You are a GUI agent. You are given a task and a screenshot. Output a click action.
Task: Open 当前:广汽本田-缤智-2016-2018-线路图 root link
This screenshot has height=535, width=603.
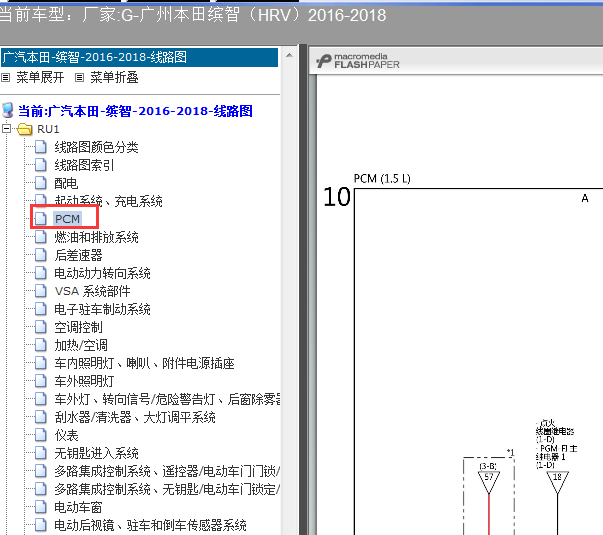pyautogui.click(x=135, y=111)
